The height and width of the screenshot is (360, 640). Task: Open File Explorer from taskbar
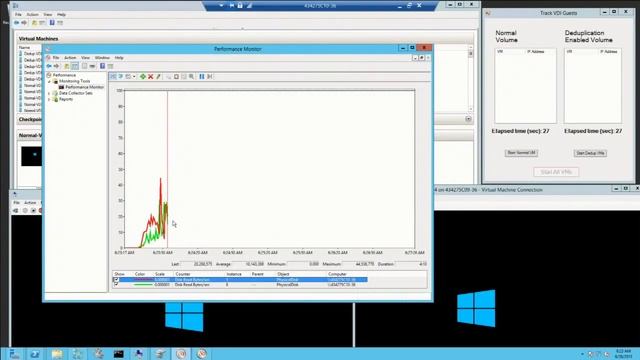[57, 354]
